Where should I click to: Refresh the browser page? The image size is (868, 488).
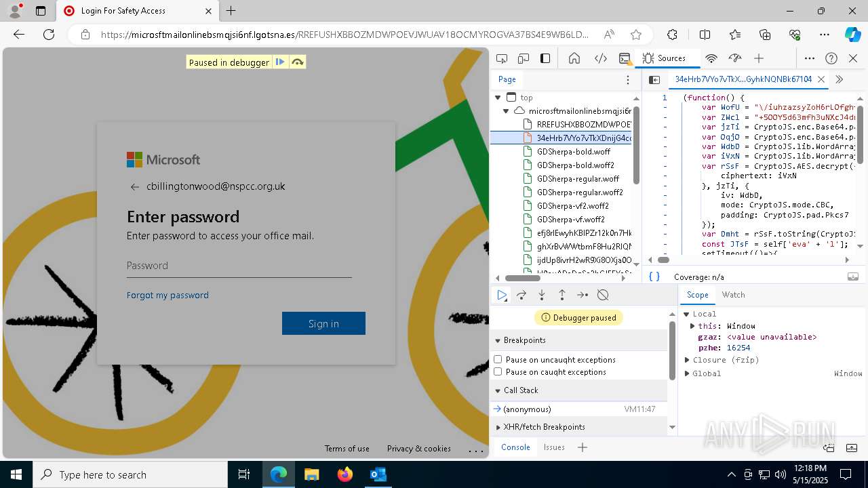coord(49,35)
